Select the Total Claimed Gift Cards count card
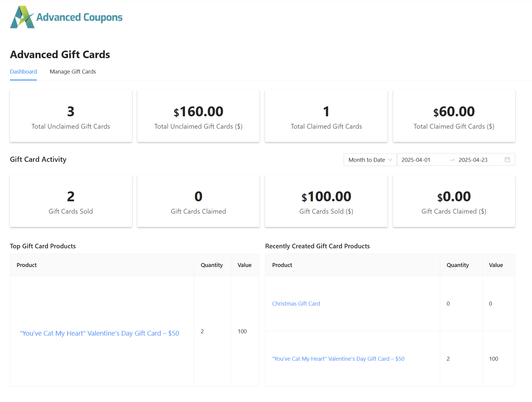Image resolution: width=532 pixels, height=402 pixels. pyautogui.click(x=326, y=116)
